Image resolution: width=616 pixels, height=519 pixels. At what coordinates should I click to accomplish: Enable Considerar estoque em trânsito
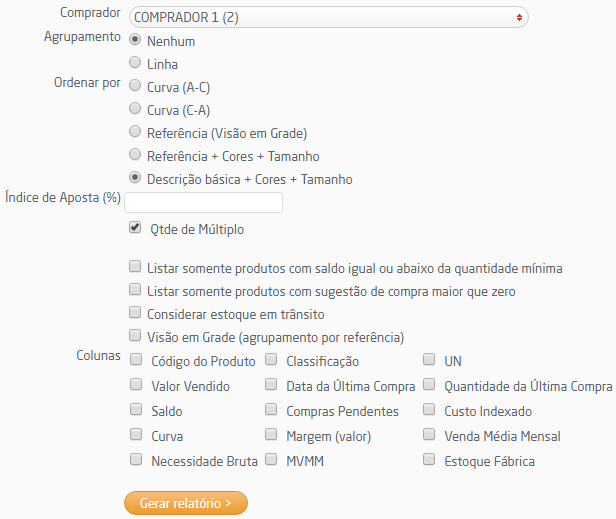click(135, 313)
